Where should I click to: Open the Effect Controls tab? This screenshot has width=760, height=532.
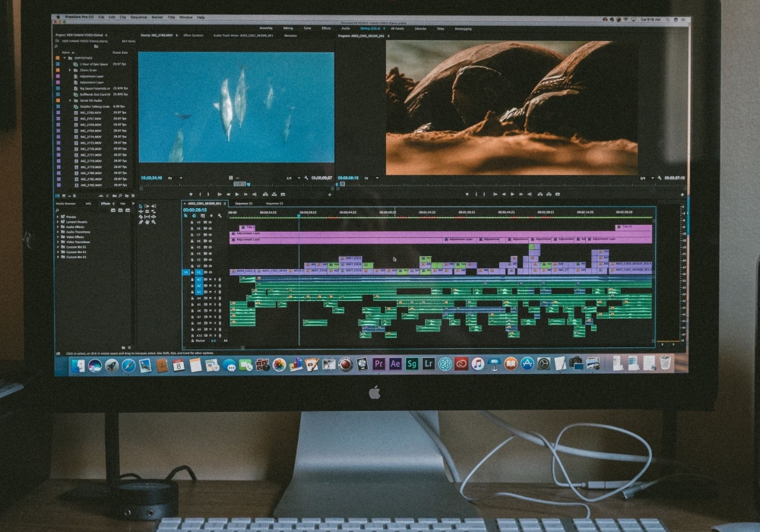click(193, 36)
